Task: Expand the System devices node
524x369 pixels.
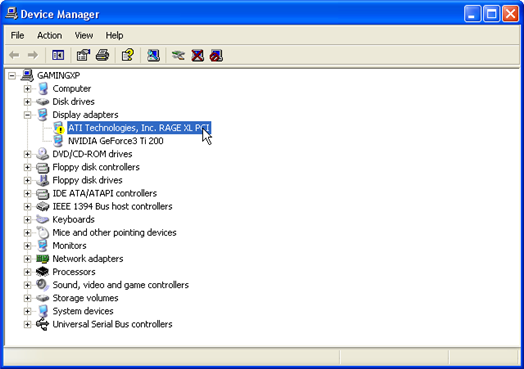Action: (27, 311)
